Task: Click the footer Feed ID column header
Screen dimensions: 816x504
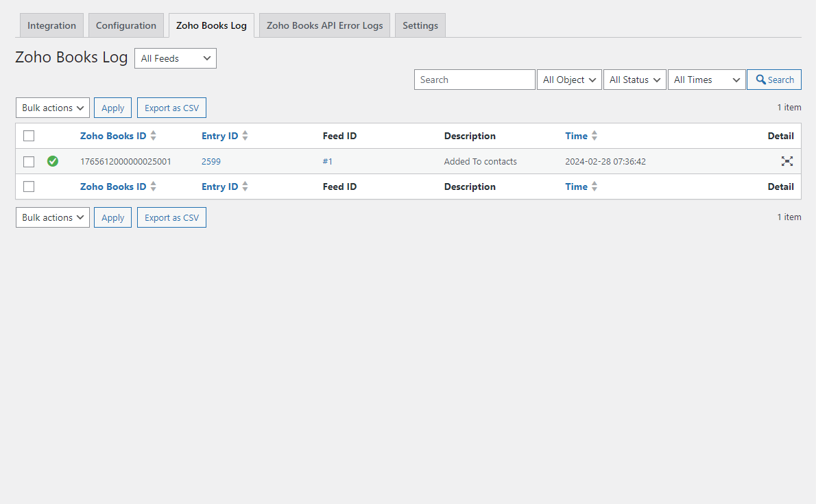Action: point(339,187)
